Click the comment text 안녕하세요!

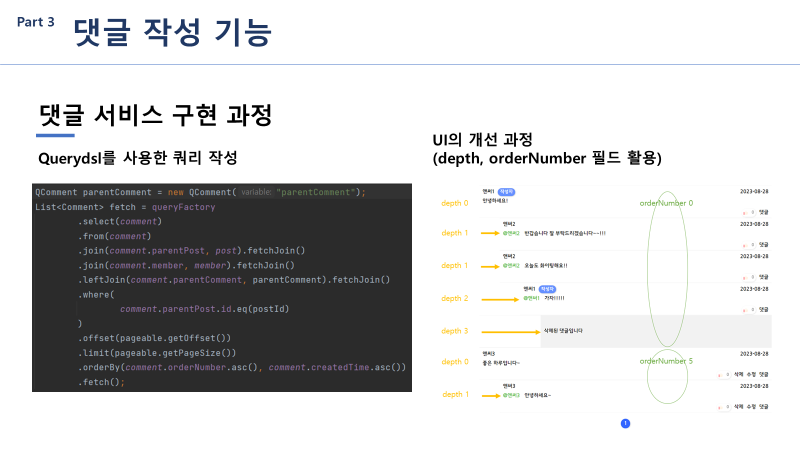495,201
